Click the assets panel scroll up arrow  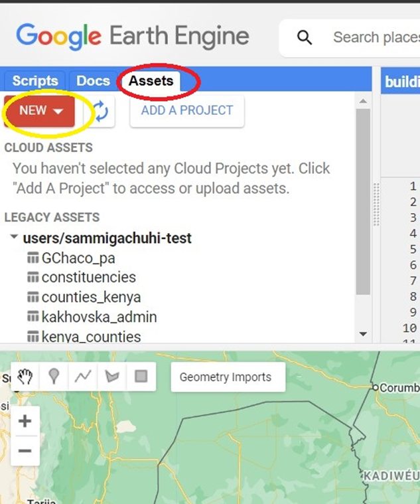coord(363,101)
